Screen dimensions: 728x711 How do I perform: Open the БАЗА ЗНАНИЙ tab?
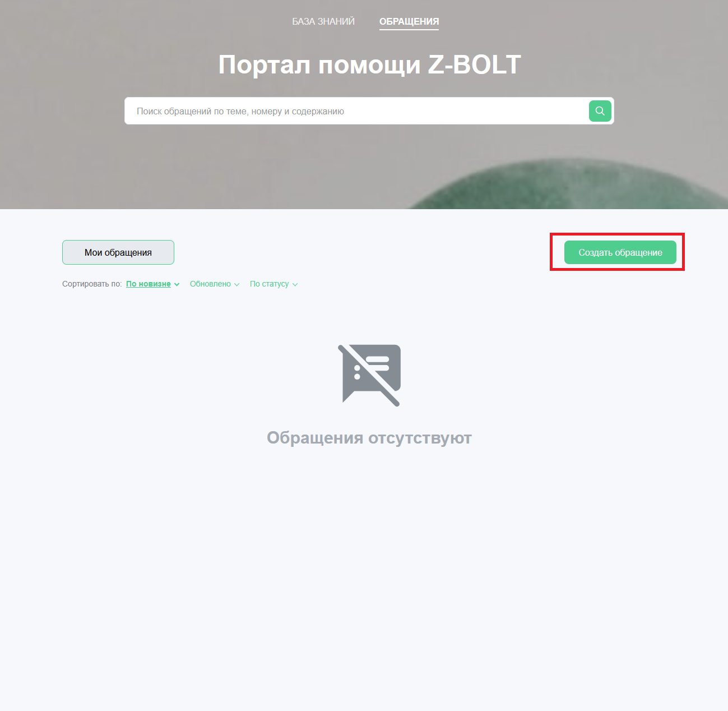(323, 21)
